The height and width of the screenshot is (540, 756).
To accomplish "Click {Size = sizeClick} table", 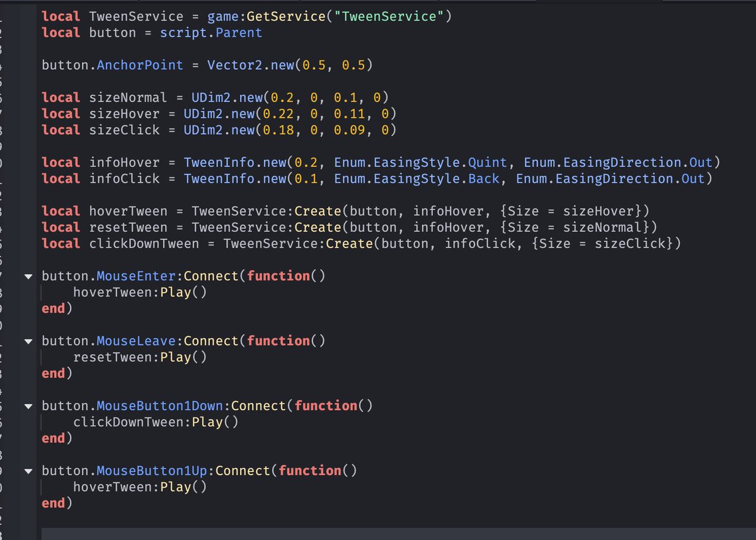I will 602,243.
